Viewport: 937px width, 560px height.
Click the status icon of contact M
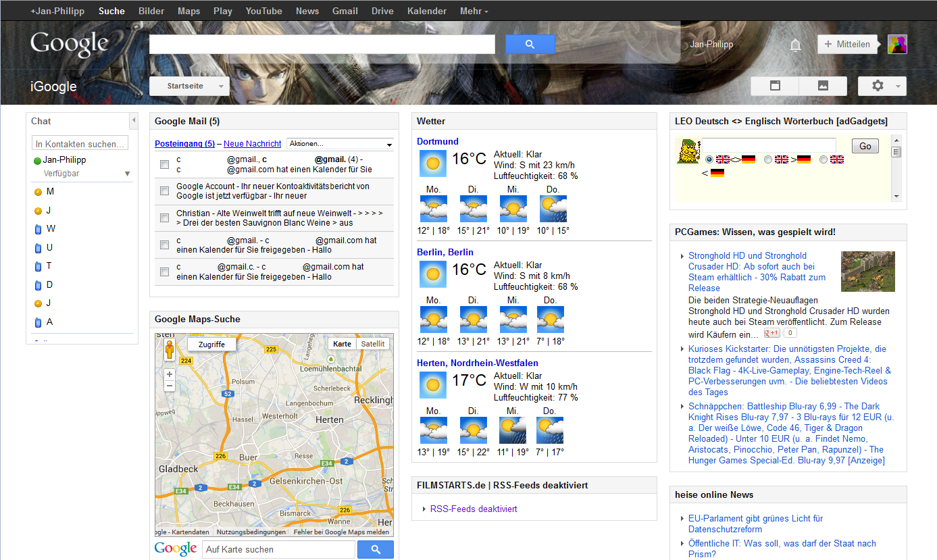pyautogui.click(x=38, y=193)
